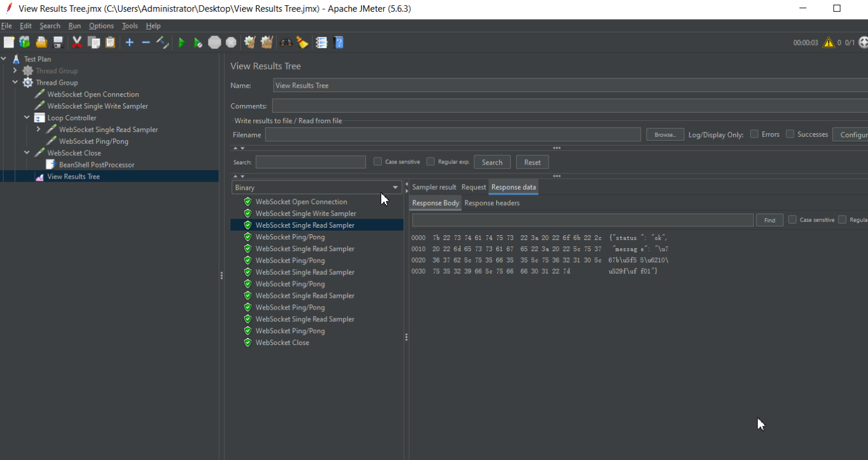Open the File menu

coord(6,26)
